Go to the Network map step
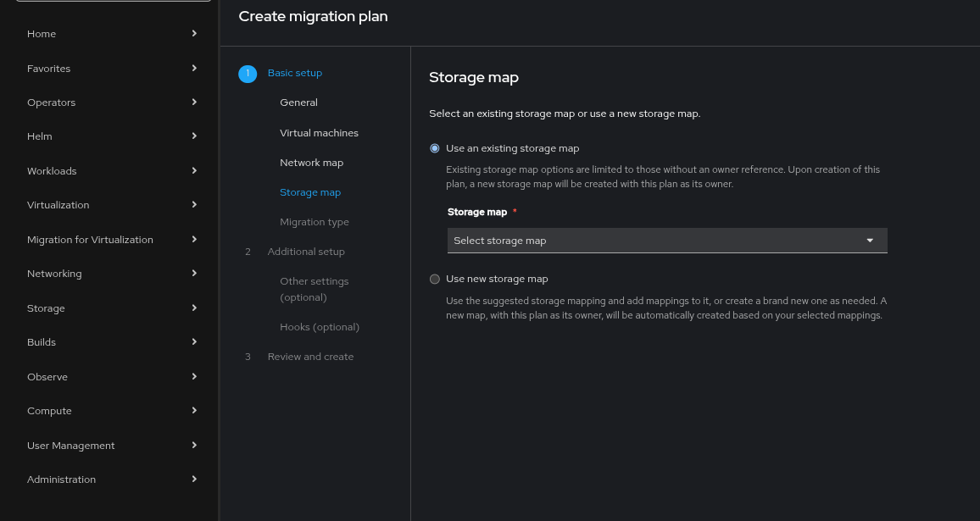 pos(311,163)
